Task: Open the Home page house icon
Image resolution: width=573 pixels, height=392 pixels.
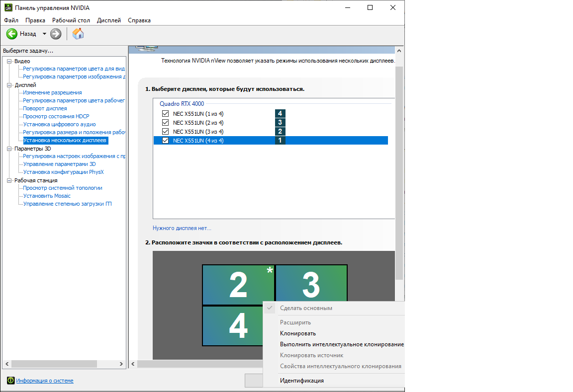Action: [78, 34]
